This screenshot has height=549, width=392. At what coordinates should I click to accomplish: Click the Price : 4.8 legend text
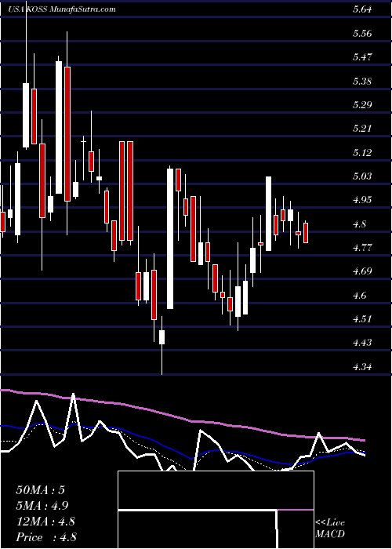coord(46,537)
